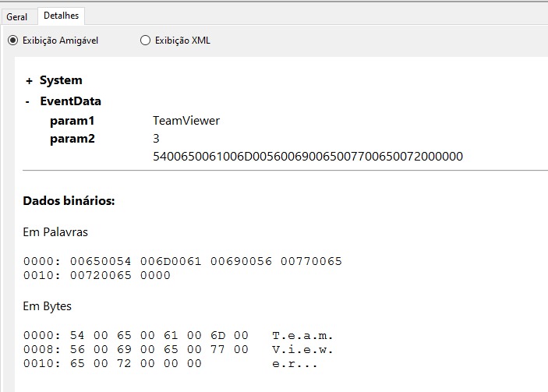Switch to the Geral tab
Screen dimensions: 548x392
(x=17, y=17)
